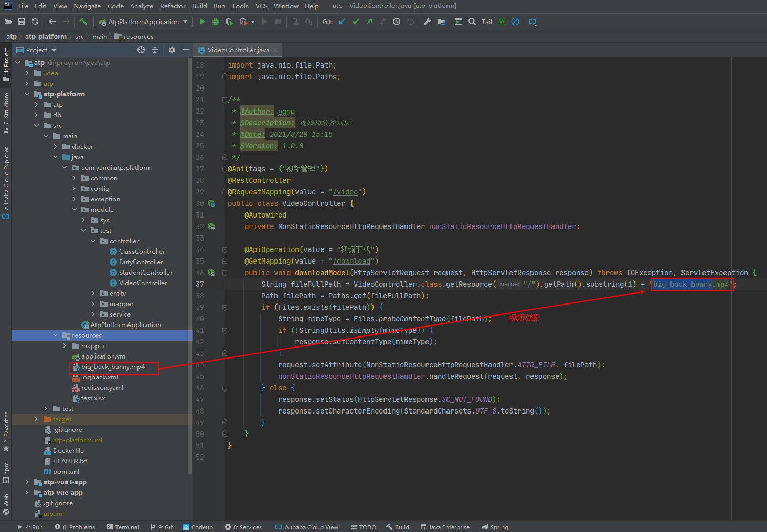767x532 pixels.
Task: Expand the atp-vue3-app module node
Action: 27,482
